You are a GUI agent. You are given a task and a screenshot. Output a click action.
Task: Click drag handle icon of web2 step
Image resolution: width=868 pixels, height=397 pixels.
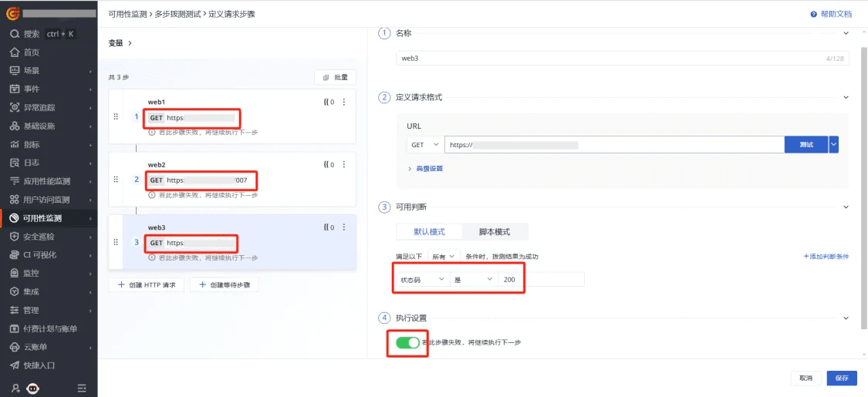click(116, 180)
